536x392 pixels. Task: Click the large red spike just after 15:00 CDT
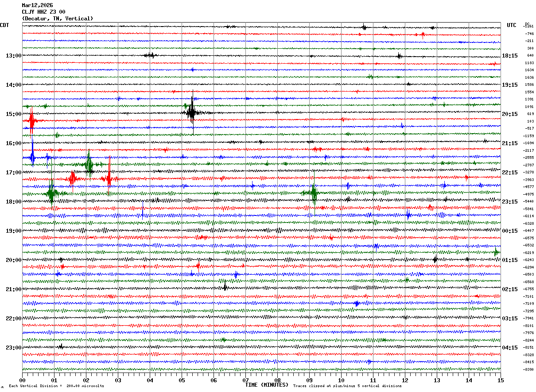(31, 121)
